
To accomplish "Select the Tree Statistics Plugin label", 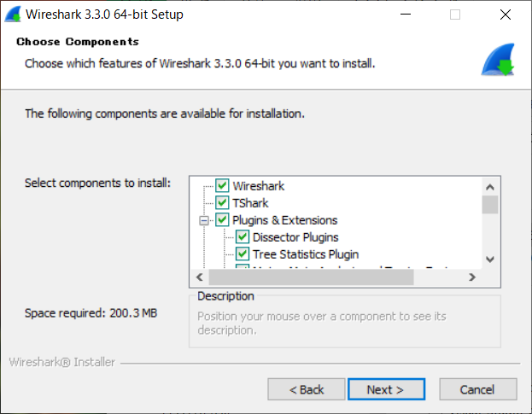I will (x=305, y=254).
